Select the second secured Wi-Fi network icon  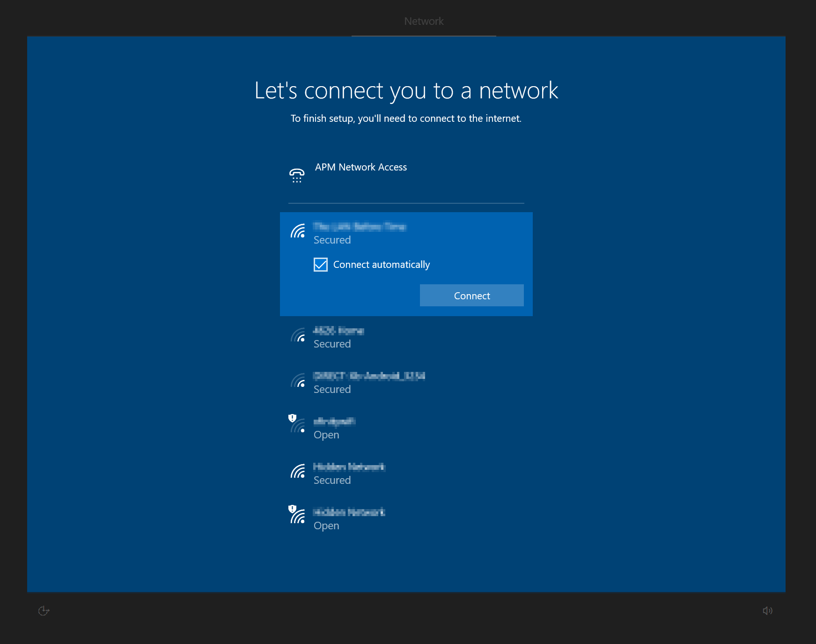click(298, 335)
